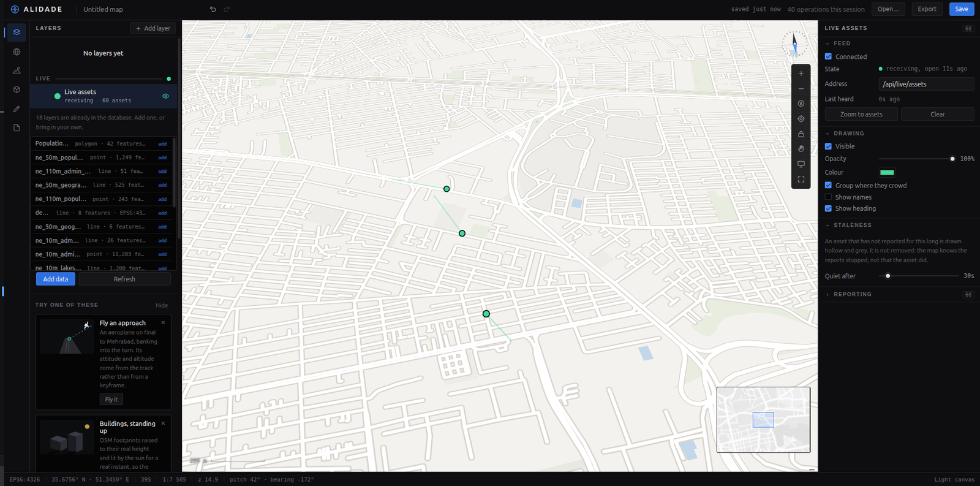Click the overview minimap thumbnail

tap(763, 420)
